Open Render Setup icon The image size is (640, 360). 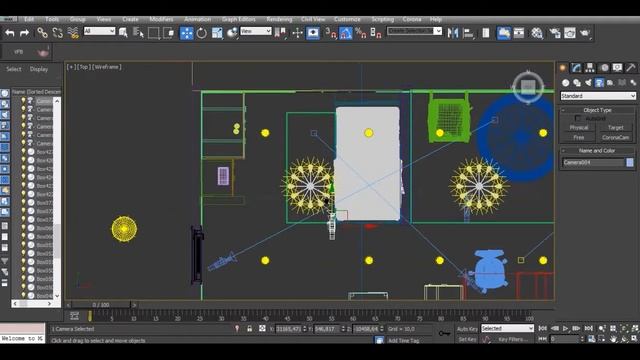[x=555, y=33]
